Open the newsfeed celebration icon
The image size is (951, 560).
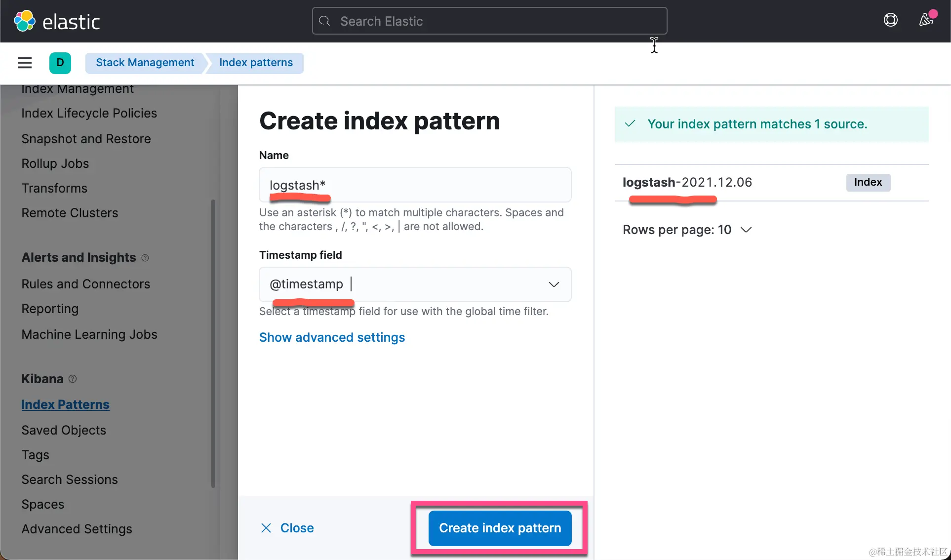pos(926,20)
